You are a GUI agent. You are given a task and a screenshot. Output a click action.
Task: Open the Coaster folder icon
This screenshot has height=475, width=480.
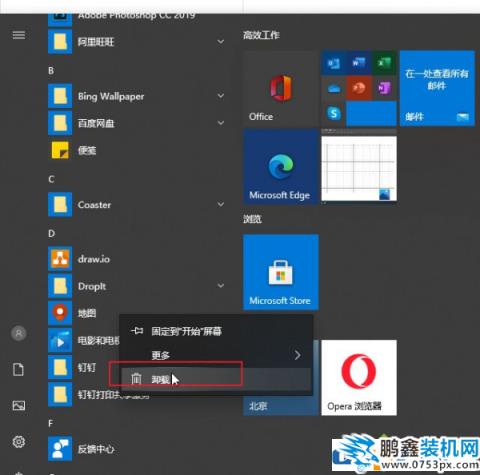60,204
